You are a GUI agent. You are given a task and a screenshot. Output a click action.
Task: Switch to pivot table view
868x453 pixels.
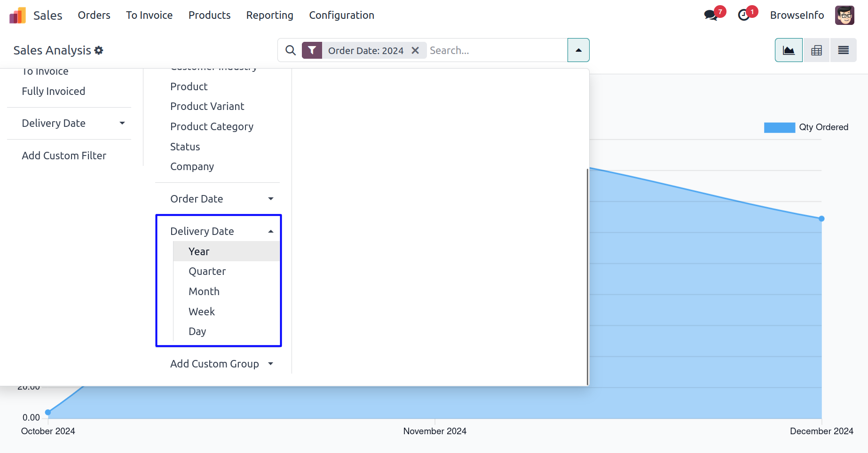click(x=816, y=50)
